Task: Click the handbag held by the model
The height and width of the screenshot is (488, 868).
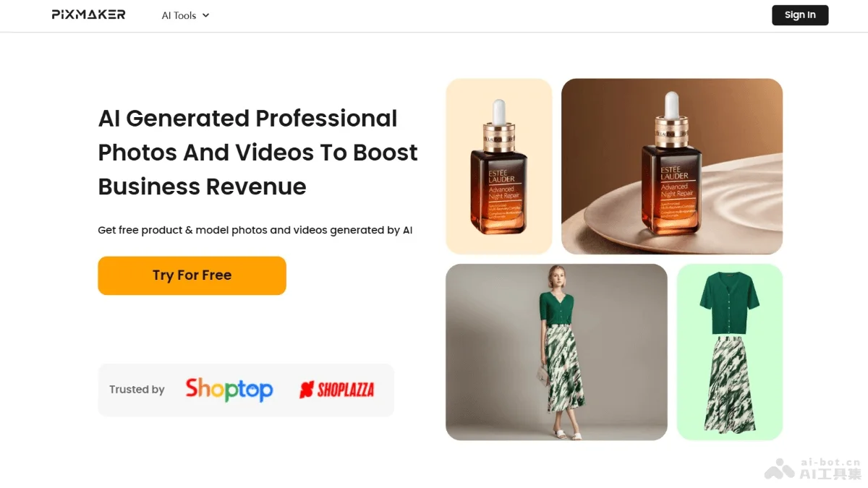Action: pos(541,372)
